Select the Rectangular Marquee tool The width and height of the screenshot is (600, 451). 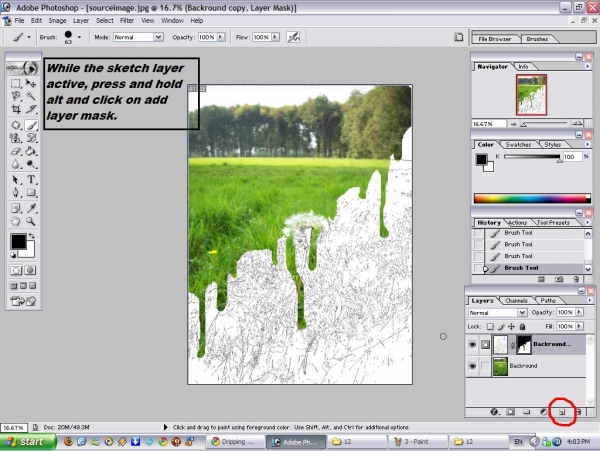tap(15, 83)
